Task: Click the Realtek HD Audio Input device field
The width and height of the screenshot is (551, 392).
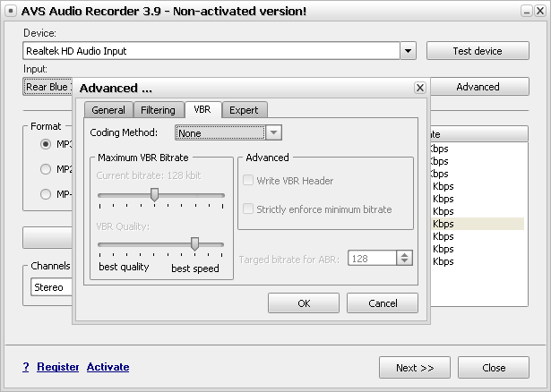Action: coord(211,51)
